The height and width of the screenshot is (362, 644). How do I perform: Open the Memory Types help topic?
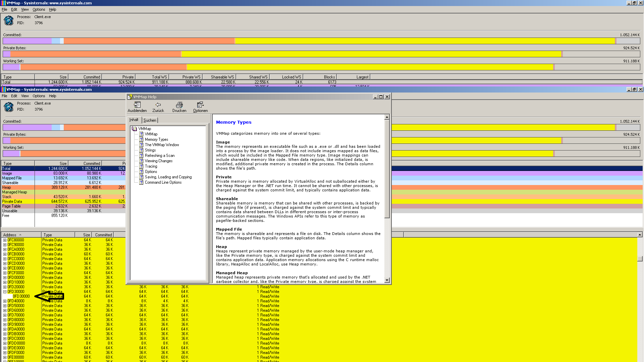(156, 139)
